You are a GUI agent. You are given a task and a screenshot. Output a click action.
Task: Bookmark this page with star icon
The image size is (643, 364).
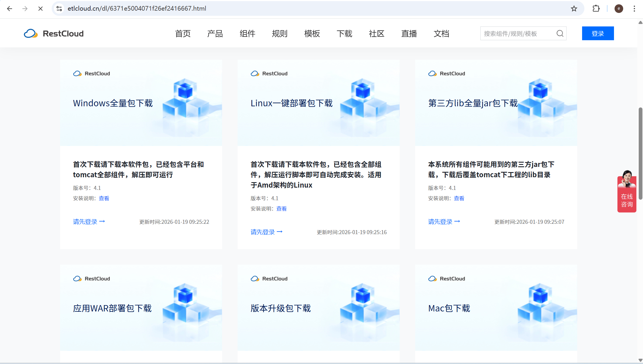pos(574,9)
